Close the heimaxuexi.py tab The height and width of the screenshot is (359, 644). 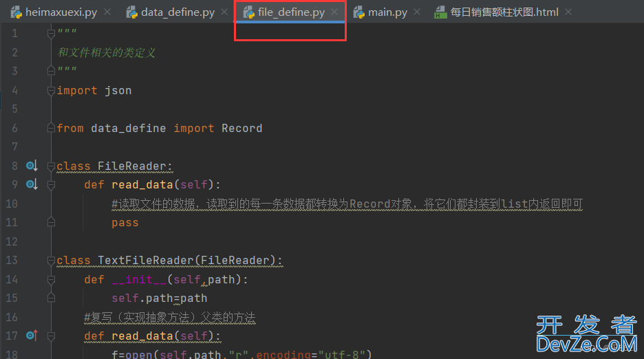107,12
